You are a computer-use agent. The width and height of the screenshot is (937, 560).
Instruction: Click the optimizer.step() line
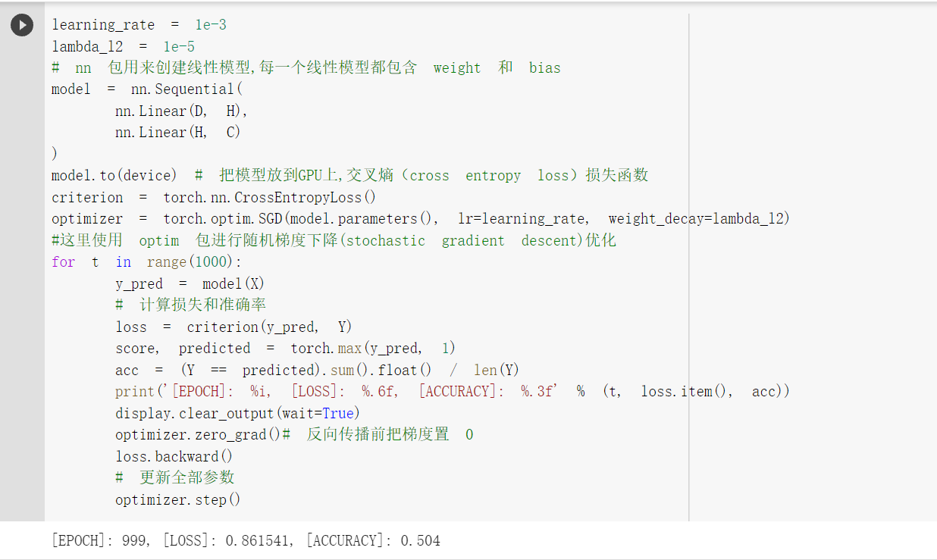point(178,500)
